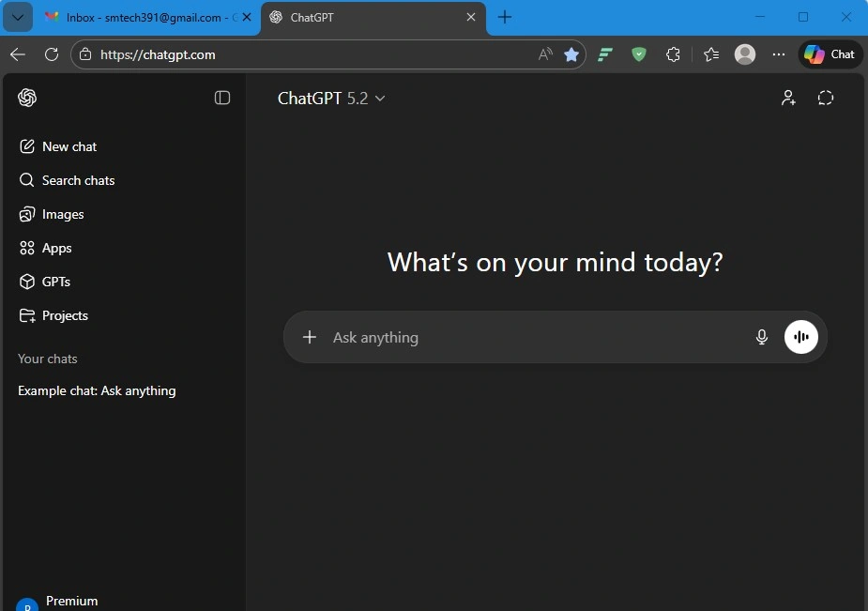Start a New chat
Image resolution: width=868 pixels, height=611 pixels.
[69, 146]
